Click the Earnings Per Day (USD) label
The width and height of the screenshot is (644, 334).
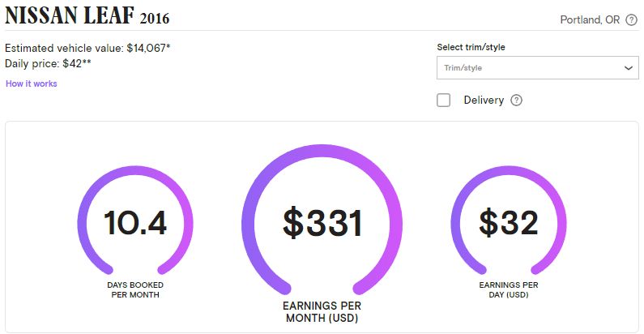509,289
